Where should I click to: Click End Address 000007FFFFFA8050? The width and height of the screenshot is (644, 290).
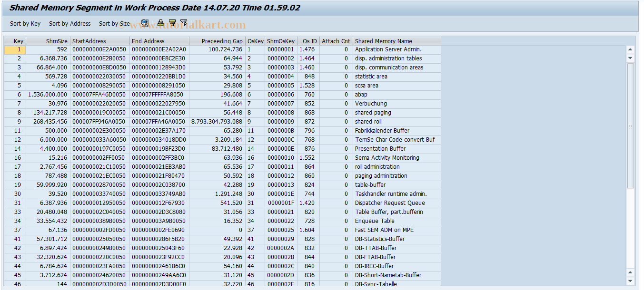pos(159,95)
